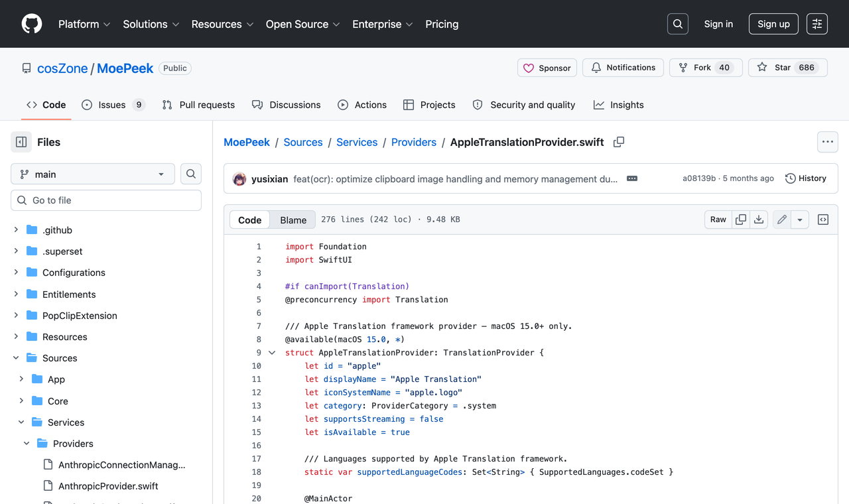Image resolution: width=849 pixels, height=504 pixels.
Task: Open symbols panel icon
Action: 823,220
